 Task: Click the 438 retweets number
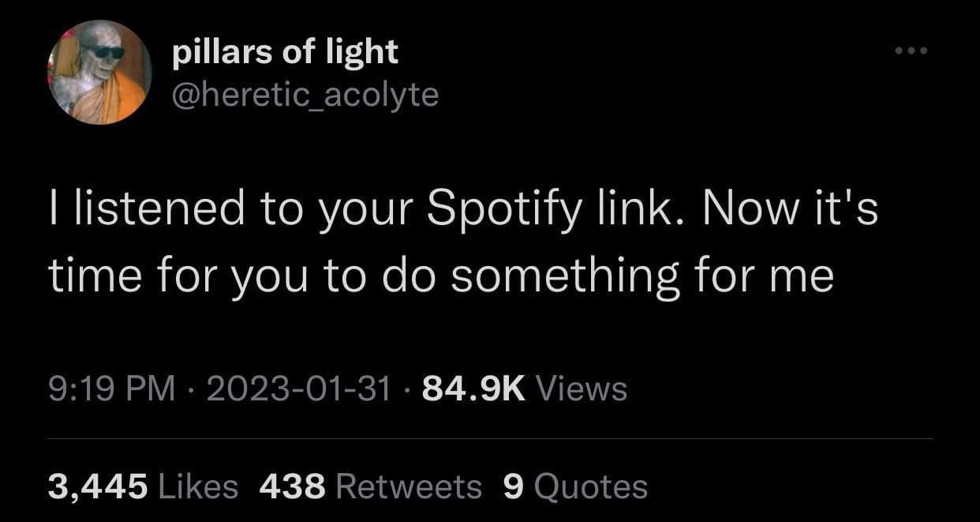[x=292, y=486]
